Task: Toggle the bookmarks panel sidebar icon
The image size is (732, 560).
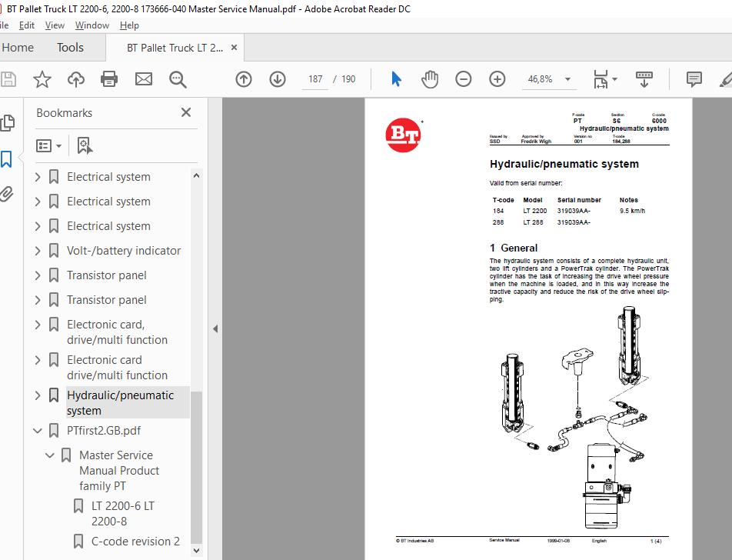Action: pyautogui.click(x=6, y=159)
